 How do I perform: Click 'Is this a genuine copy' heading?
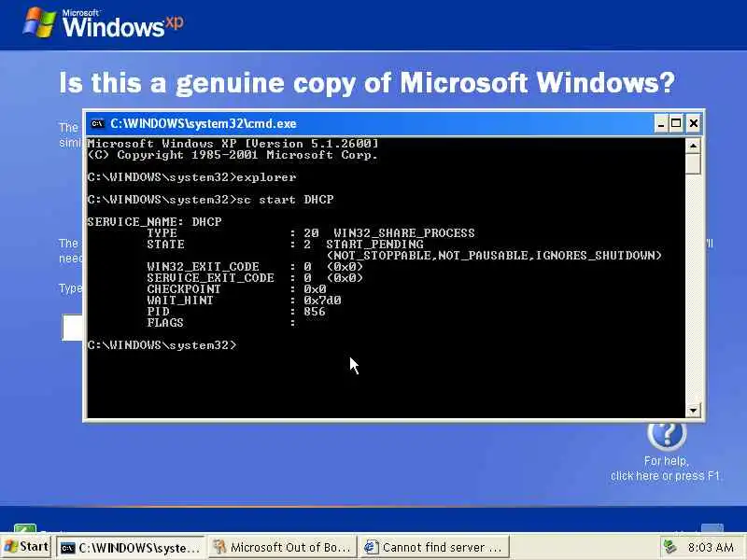tap(367, 83)
